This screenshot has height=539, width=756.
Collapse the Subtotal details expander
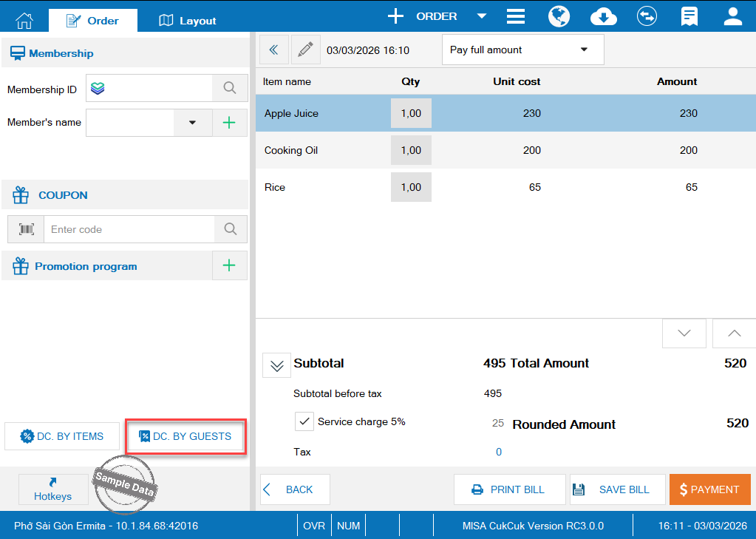pos(276,365)
